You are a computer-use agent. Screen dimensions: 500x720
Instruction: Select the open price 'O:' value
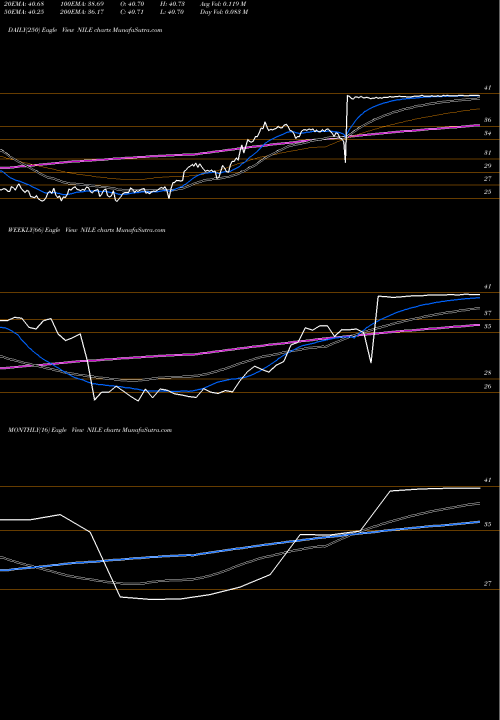132,4
